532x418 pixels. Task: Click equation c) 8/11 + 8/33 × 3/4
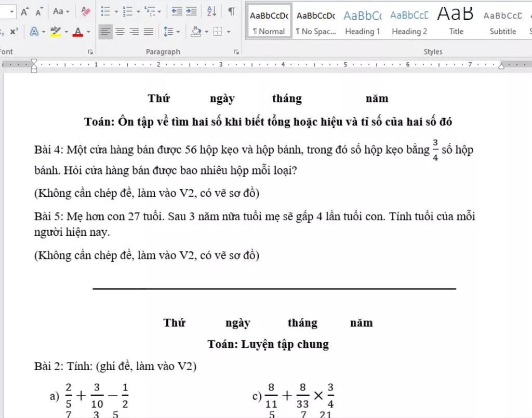tap(294, 396)
